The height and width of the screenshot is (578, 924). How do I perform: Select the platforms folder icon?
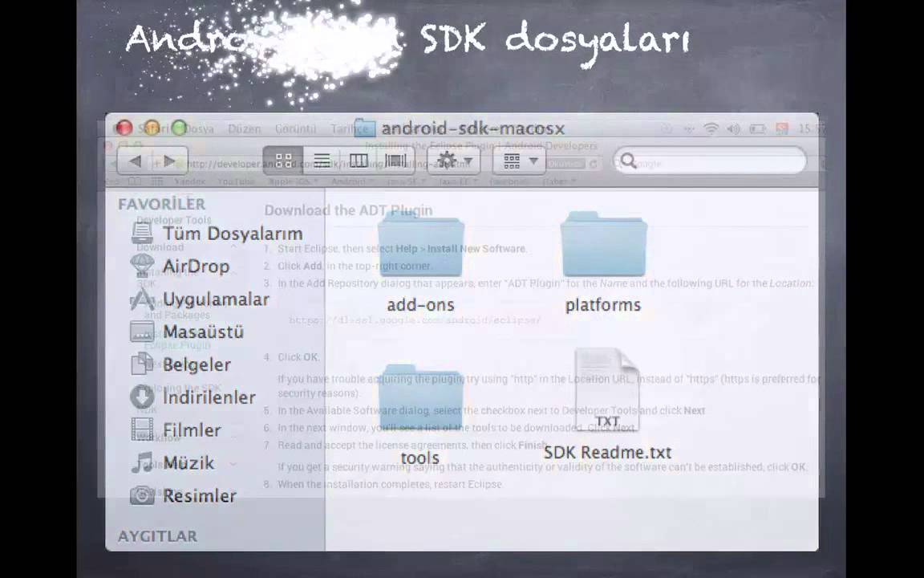(603, 244)
